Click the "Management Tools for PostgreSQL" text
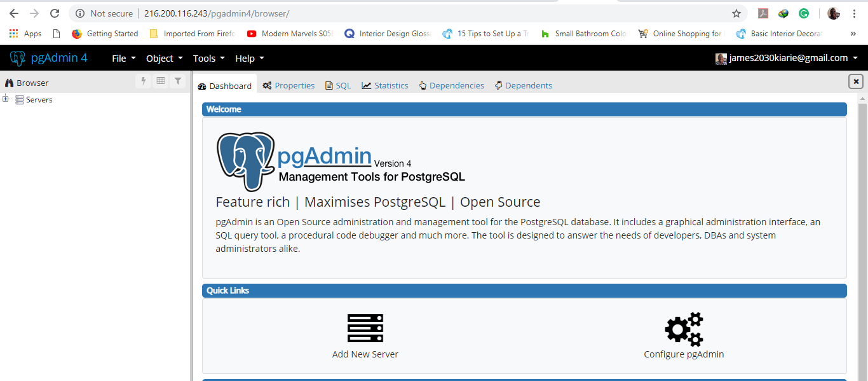This screenshot has height=381, width=868. point(372,177)
